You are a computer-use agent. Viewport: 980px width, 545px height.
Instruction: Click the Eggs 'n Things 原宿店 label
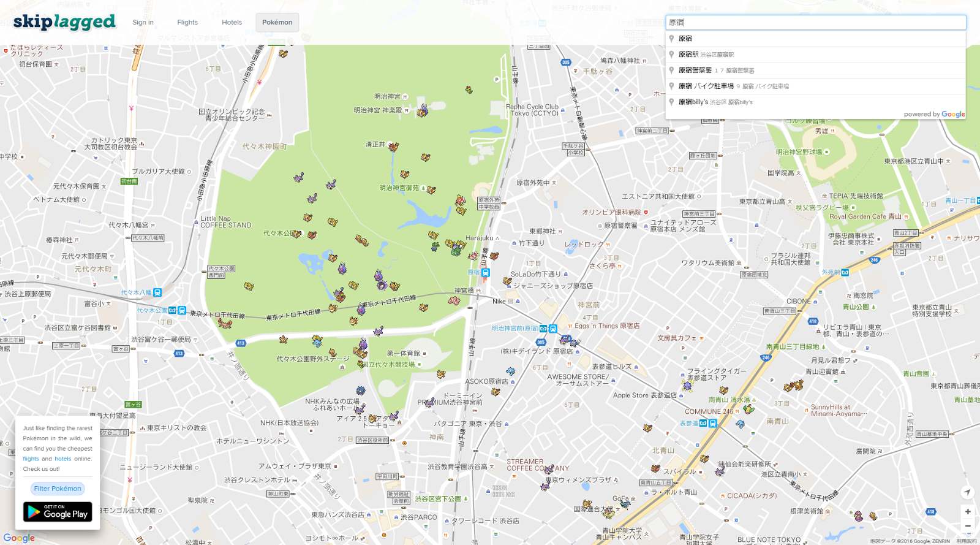coord(607,326)
